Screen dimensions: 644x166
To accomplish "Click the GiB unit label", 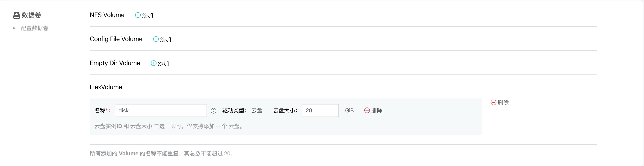I will (349, 111).
